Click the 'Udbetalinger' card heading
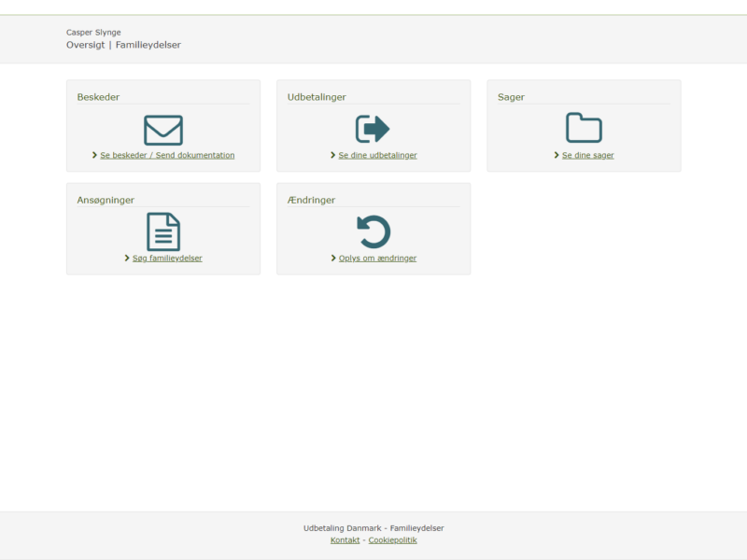The image size is (747, 560). click(x=317, y=97)
